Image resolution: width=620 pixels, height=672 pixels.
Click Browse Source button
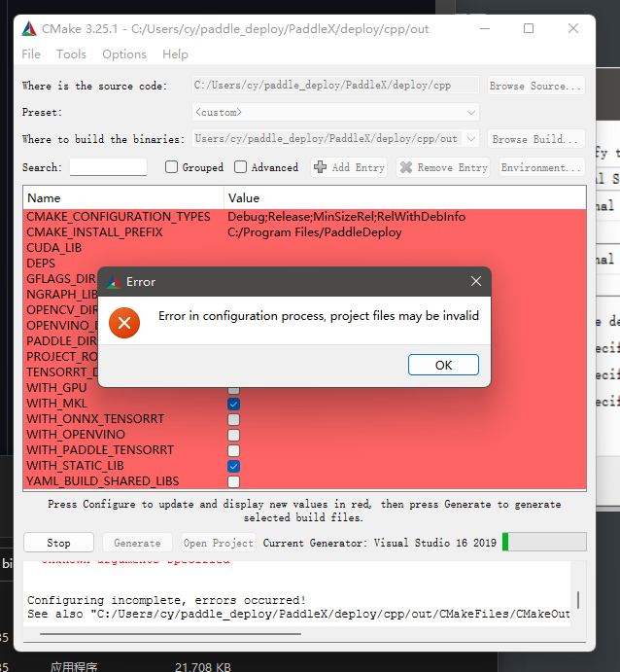tap(536, 86)
